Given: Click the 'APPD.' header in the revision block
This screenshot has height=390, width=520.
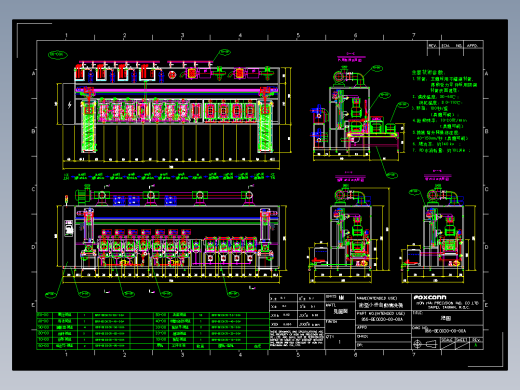Looking at the screenshot, I should pyautogui.click(x=472, y=46).
